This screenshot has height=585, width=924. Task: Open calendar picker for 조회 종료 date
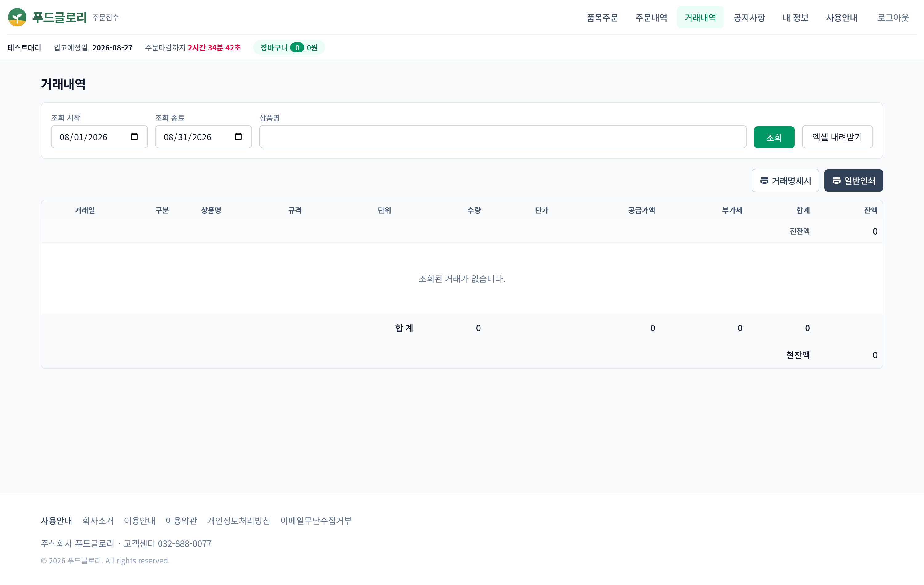coord(238,137)
